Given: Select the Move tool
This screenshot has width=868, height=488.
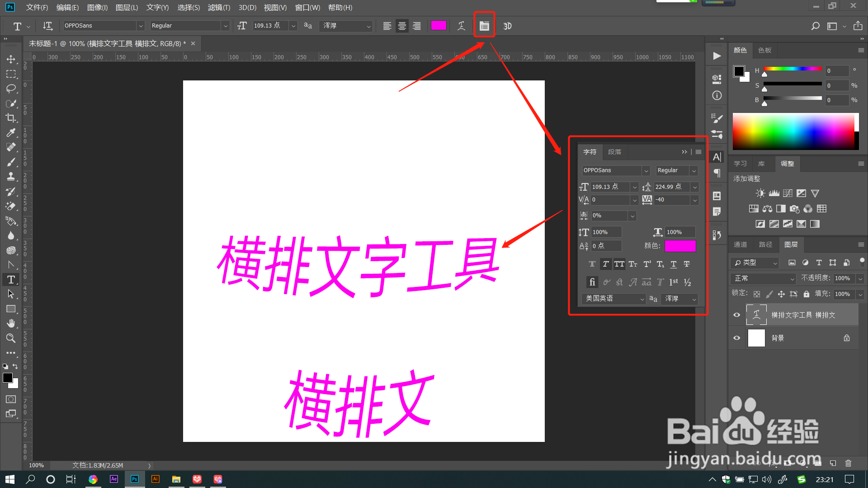Looking at the screenshot, I should pyautogui.click(x=11, y=59).
